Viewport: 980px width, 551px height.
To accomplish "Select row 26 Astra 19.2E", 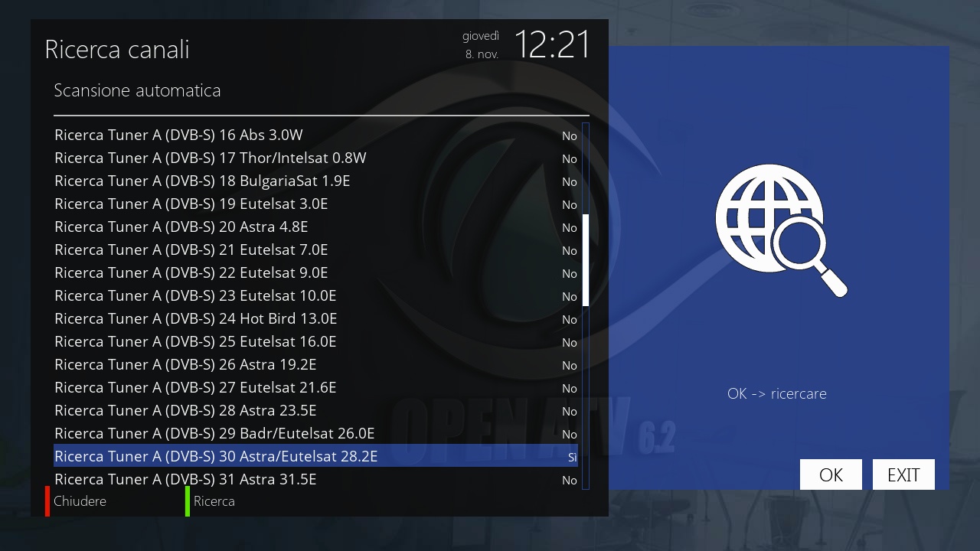I will tap(315, 364).
